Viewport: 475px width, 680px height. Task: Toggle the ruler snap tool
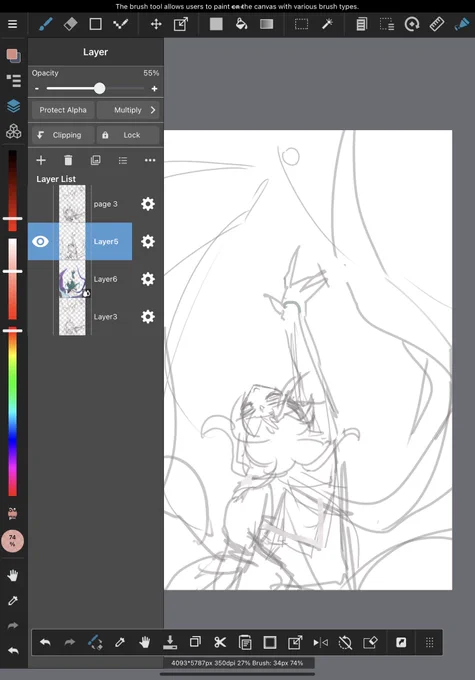pos(436,24)
